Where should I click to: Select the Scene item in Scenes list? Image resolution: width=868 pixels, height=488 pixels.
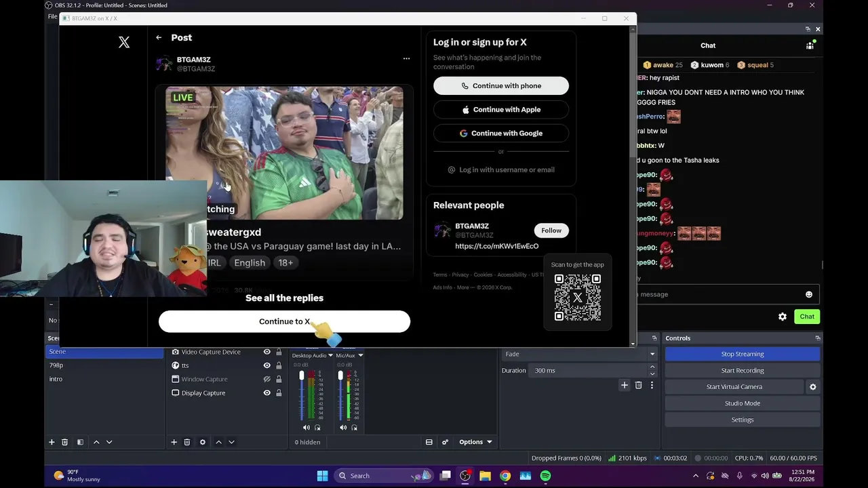click(104, 352)
